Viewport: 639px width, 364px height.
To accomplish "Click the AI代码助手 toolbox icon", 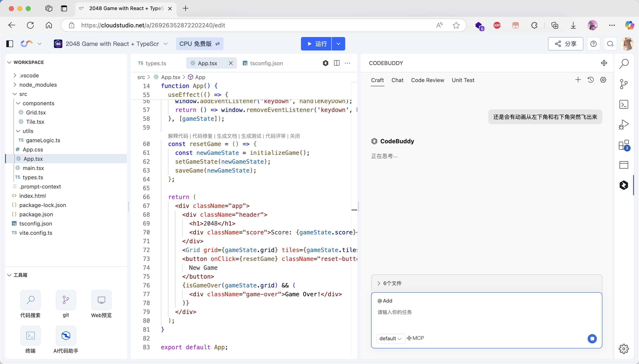I will [66, 336].
